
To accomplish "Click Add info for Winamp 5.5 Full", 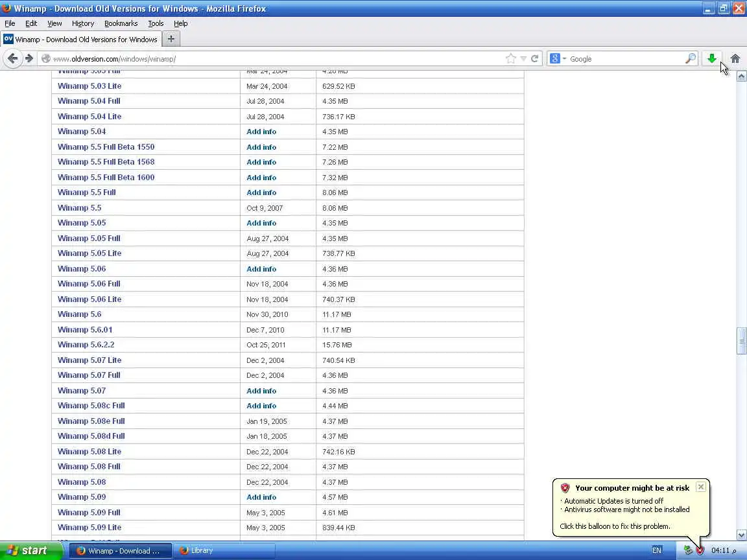I will [261, 192].
